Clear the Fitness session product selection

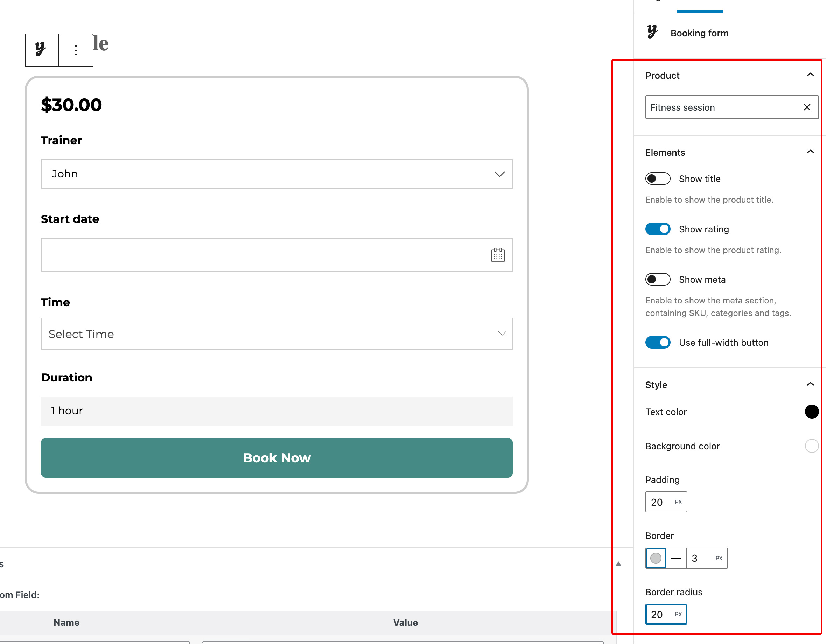[x=807, y=107]
